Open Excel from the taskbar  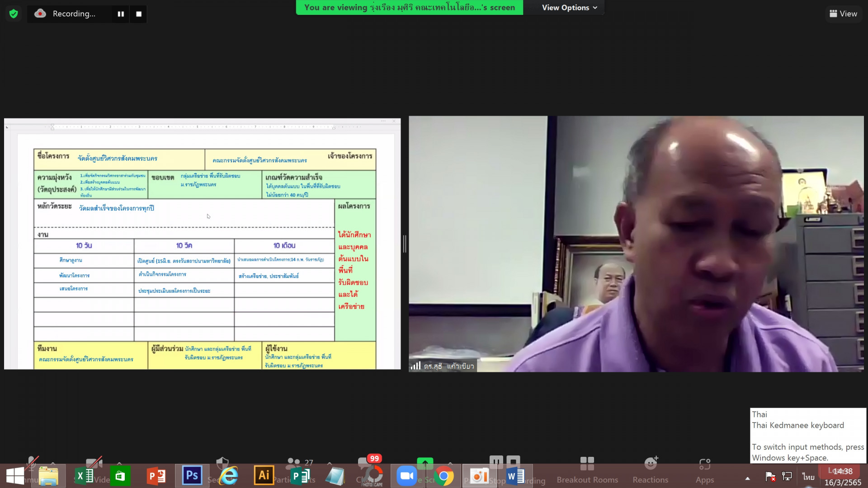click(x=84, y=476)
